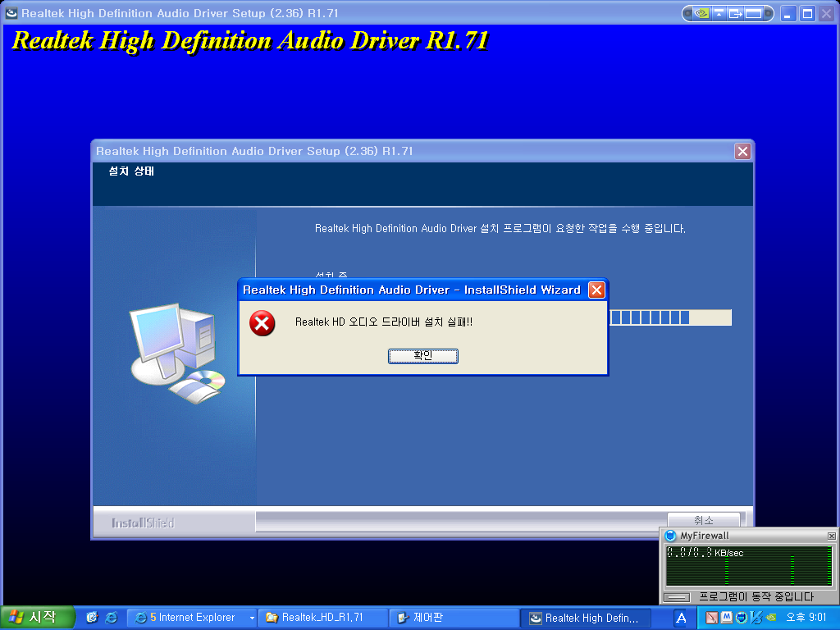This screenshot has width=840, height=630.
Task: Click the red error icon in the dialog
Action: (x=262, y=323)
